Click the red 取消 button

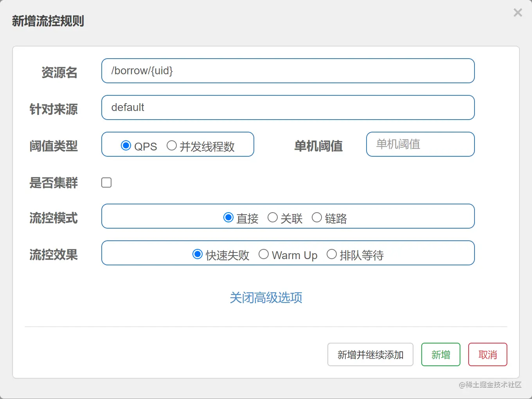[488, 354]
